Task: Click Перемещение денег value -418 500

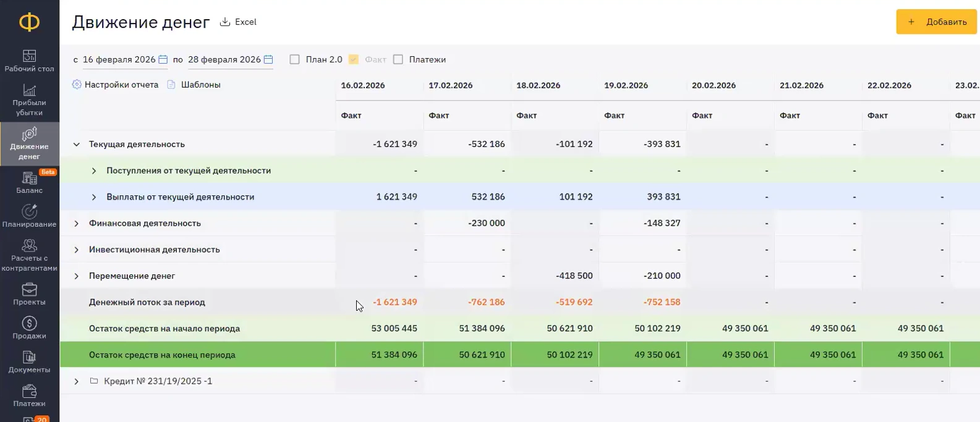Action: coord(574,276)
